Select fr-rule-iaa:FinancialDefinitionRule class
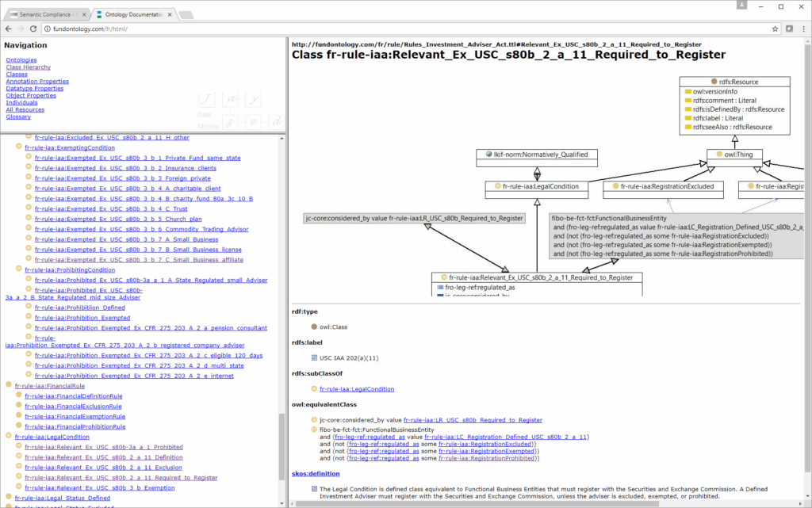Screen dimensions: 812x508 (74, 396)
